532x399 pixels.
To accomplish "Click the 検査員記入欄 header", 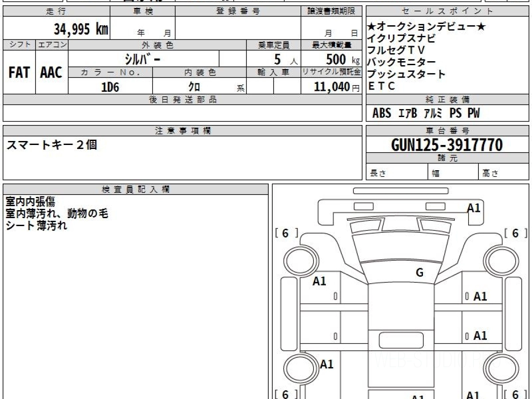I will tap(136, 189).
